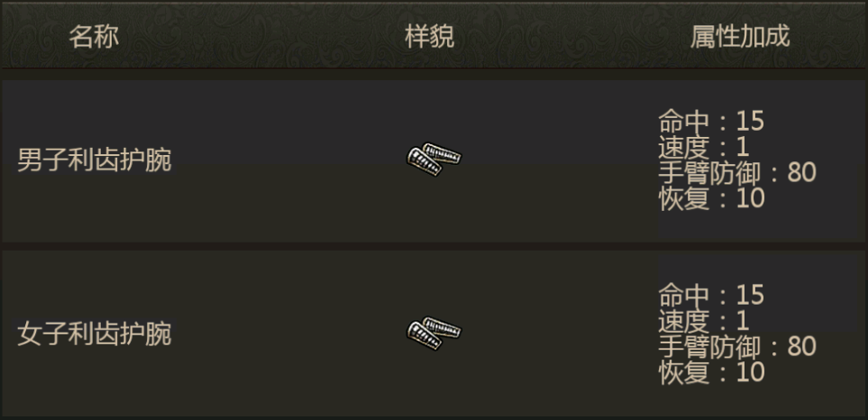Click 命中 label in 女子利齿护腕 row
The height and width of the screenshot is (420, 868).
(683, 296)
